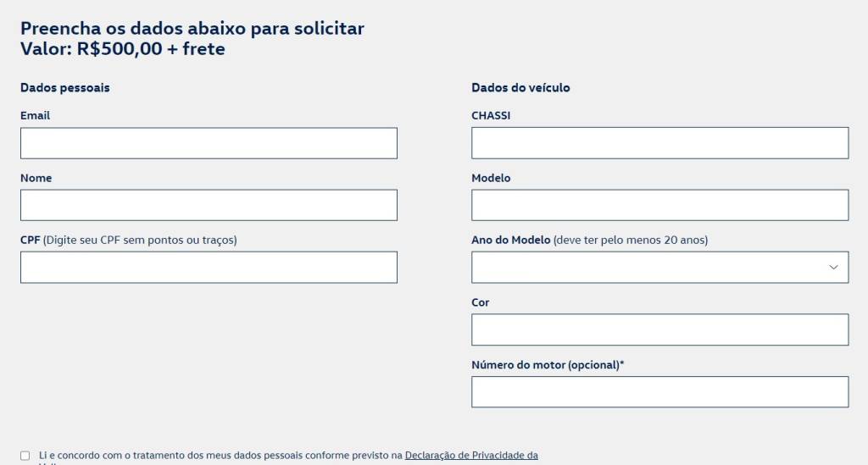Click the CHASSI label
Screen dimensions: 868x465
tap(491, 115)
